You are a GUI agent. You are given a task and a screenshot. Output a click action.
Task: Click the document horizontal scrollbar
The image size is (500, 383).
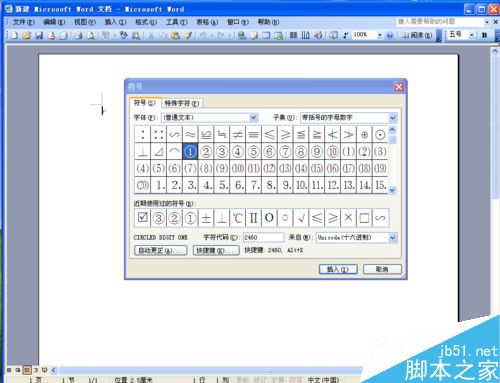[x=210, y=370]
